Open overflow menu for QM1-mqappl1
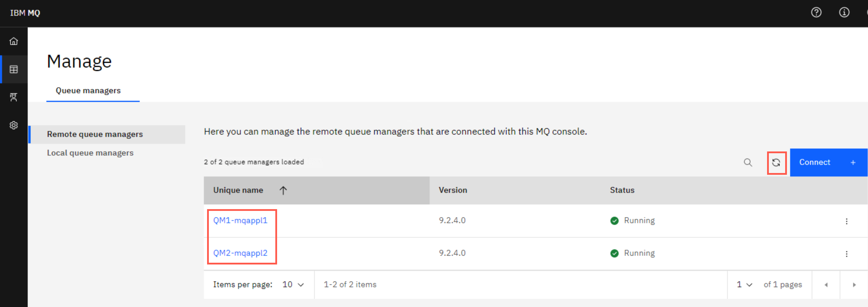The image size is (868, 307). click(846, 221)
